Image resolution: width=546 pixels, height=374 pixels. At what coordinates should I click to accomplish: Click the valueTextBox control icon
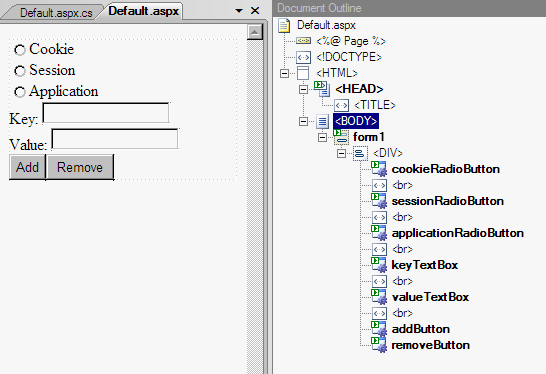coord(379,297)
